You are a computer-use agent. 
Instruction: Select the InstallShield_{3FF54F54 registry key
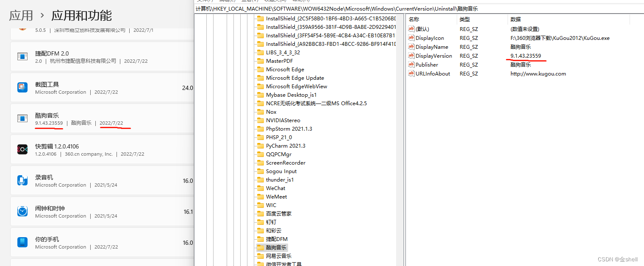pos(331,36)
